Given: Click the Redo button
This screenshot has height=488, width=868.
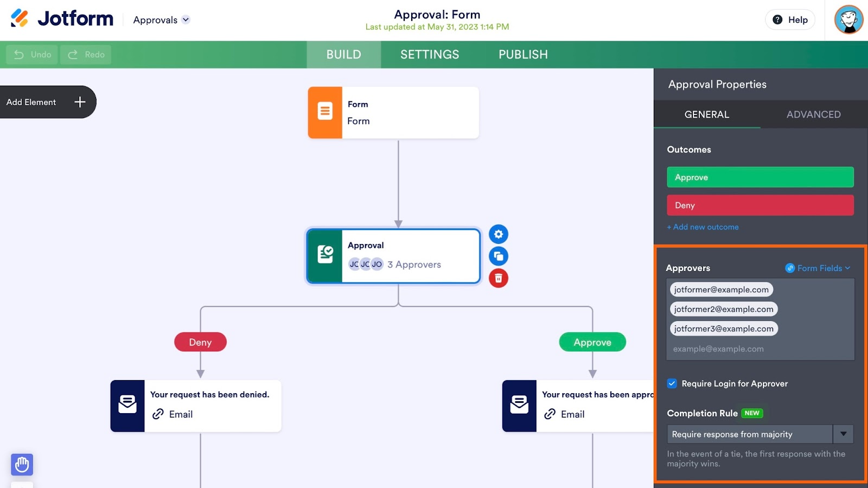Looking at the screenshot, I should [86, 55].
